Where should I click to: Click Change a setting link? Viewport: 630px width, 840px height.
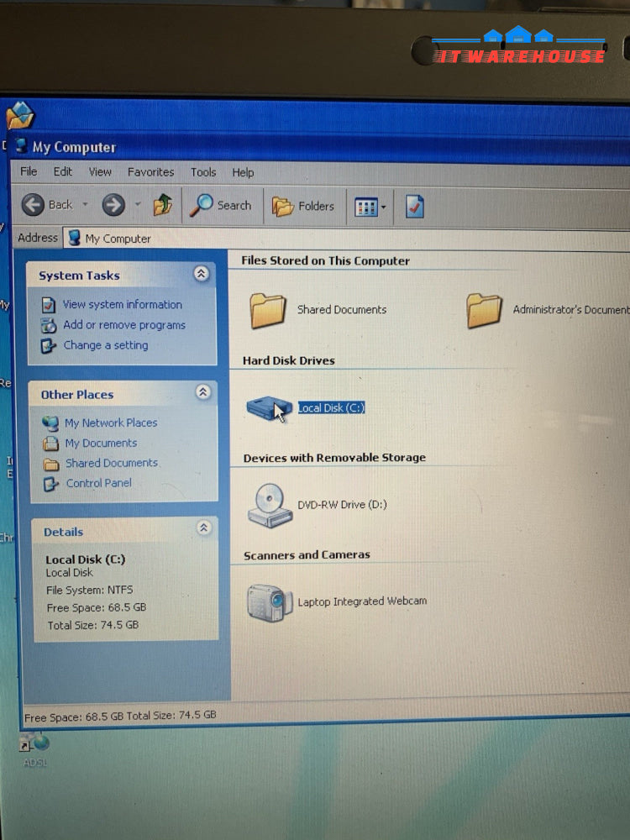[x=106, y=345]
